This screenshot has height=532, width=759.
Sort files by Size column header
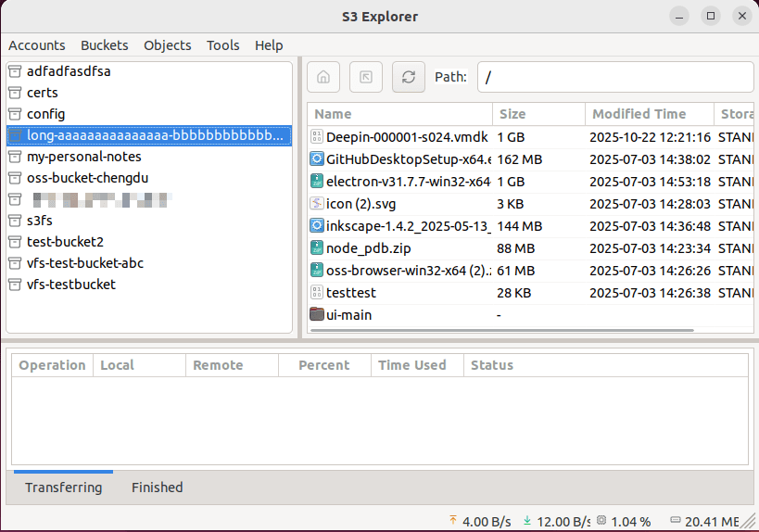point(512,114)
